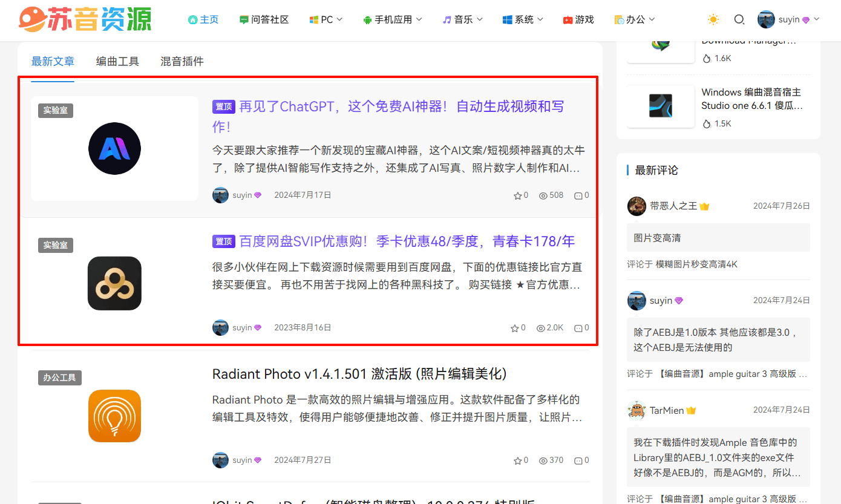Click the star favorite icon on Radiant Photo

pos(517,460)
